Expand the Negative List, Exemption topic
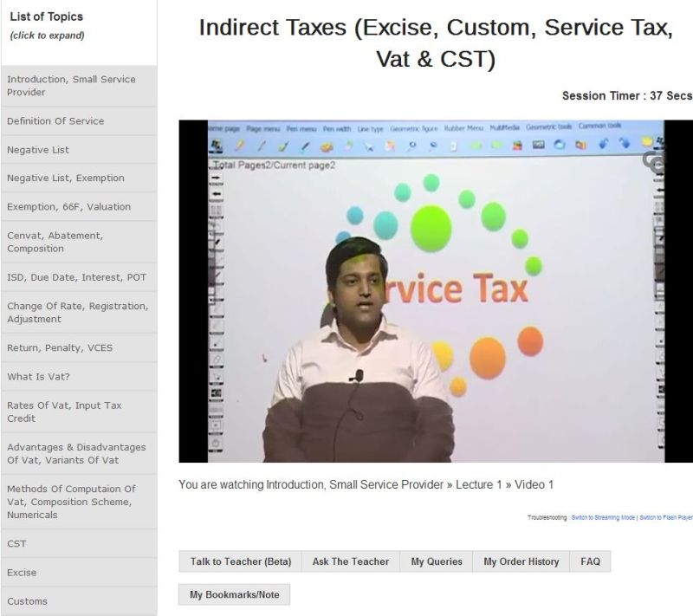 click(78, 178)
